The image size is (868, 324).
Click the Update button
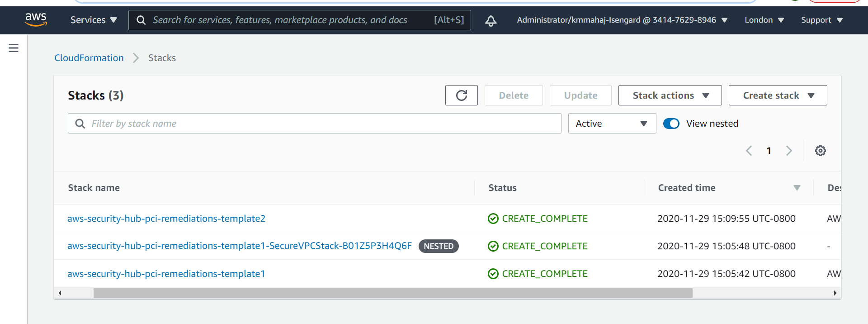point(580,95)
